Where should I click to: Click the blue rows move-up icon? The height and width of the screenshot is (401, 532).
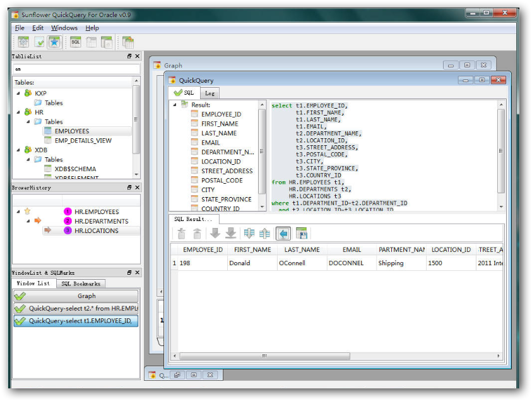coord(264,233)
